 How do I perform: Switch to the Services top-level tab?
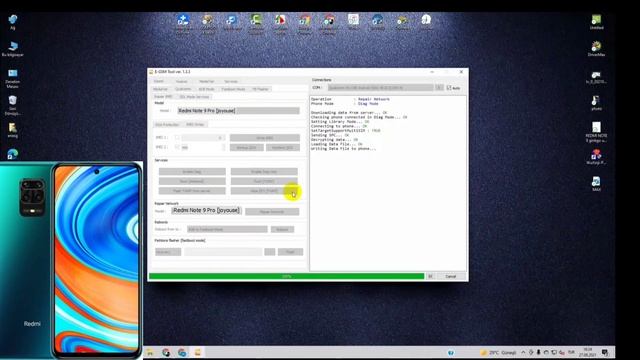[x=231, y=81]
